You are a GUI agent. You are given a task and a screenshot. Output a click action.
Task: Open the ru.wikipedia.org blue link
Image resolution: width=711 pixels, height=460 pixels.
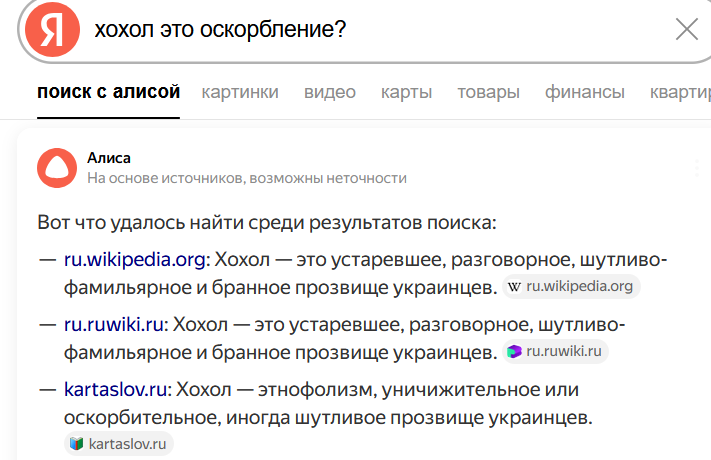click(134, 261)
